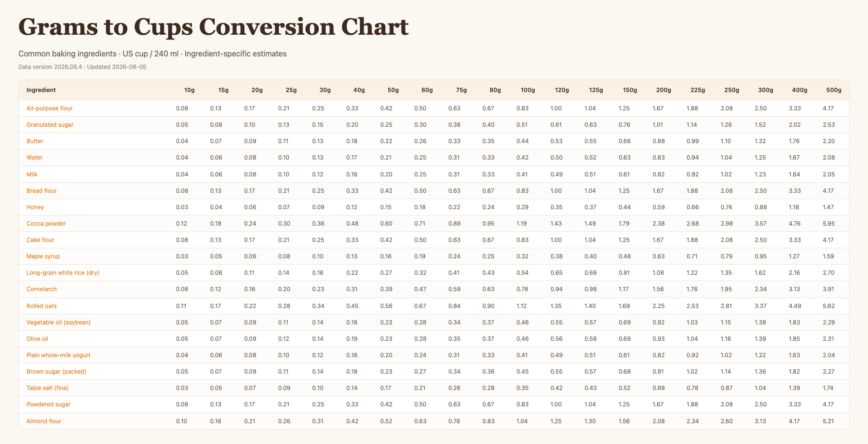Viewport: 868px width, 444px height.
Task: Open the Granulated sugar link
Action: (50, 125)
